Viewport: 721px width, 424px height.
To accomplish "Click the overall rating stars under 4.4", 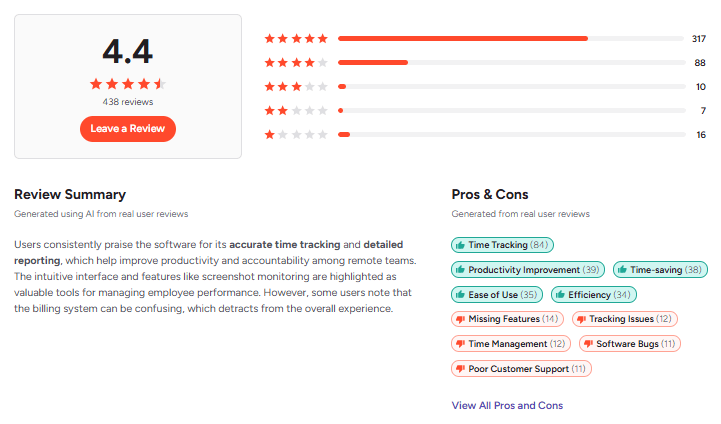I will point(128,84).
